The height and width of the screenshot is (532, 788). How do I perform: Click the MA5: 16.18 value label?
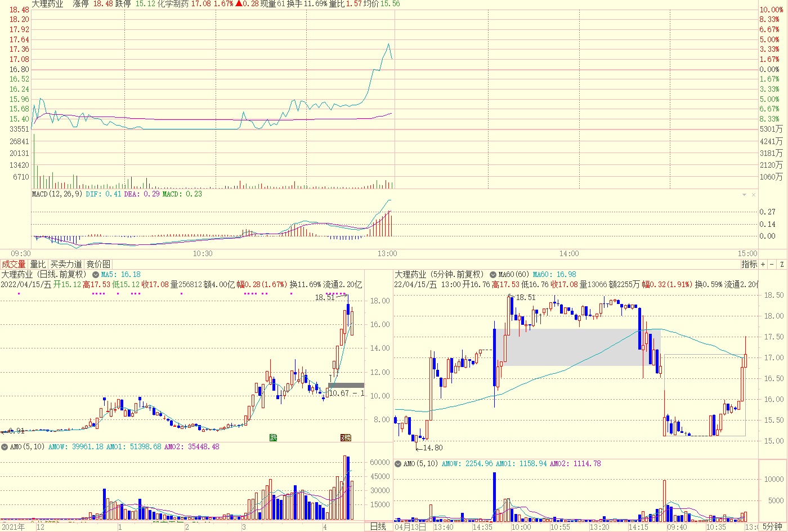pyautogui.click(x=121, y=275)
